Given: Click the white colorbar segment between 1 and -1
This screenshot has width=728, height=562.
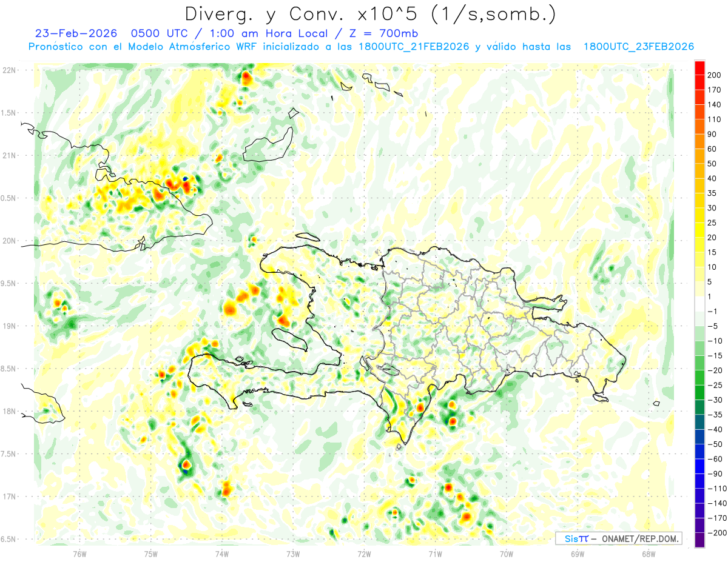Looking at the screenshot, I should click(x=699, y=304).
